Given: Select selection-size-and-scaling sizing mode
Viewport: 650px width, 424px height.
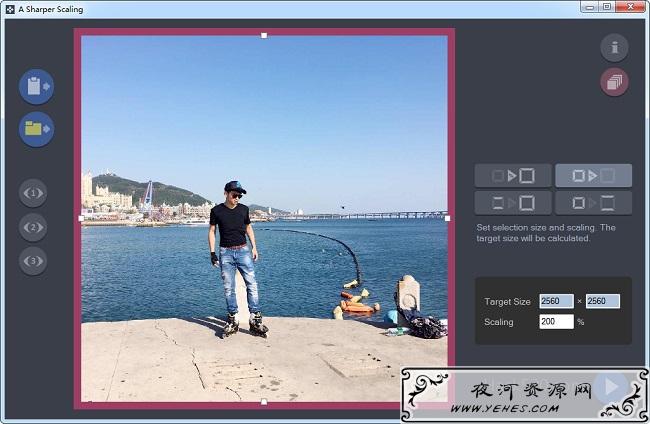Looking at the screenshot, I should pyautogui.click(x=594, y=176).
